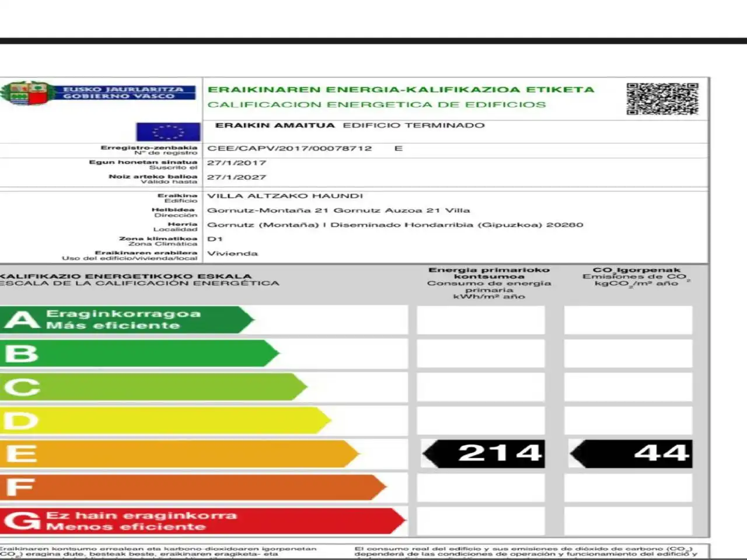The height and width of the screenshot is (560, 747).
Task: Click the European Union flag emblem
Action: click(x=168, y=132)
